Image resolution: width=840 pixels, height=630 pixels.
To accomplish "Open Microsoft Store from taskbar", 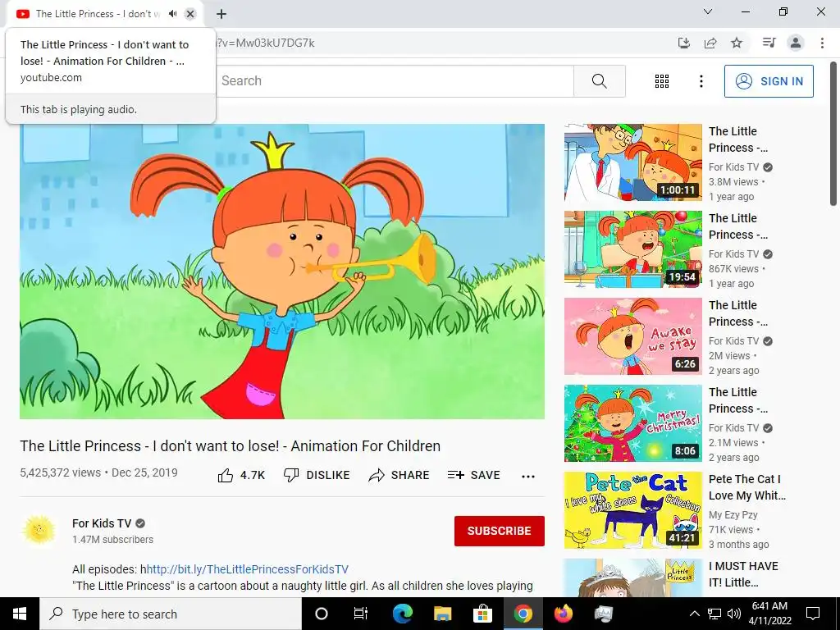I will [x=482, y=614].
